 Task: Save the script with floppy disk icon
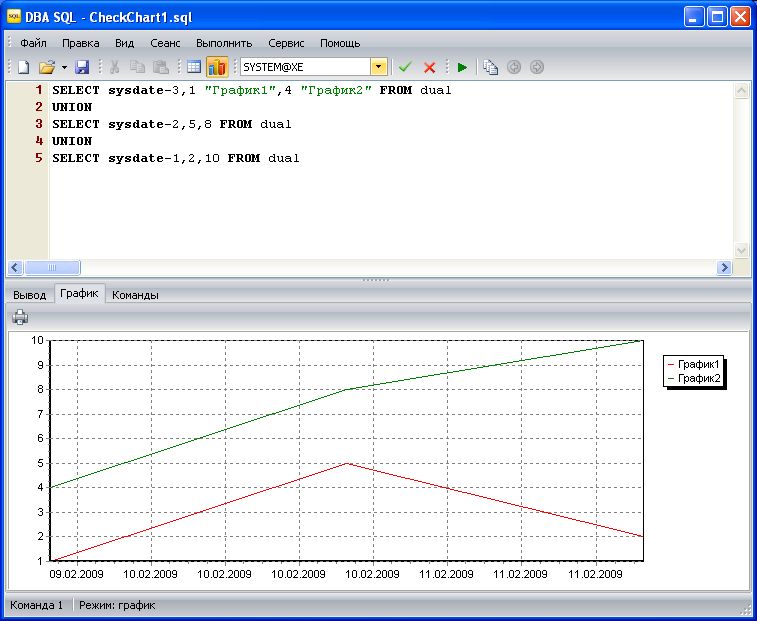coord(82,67)
